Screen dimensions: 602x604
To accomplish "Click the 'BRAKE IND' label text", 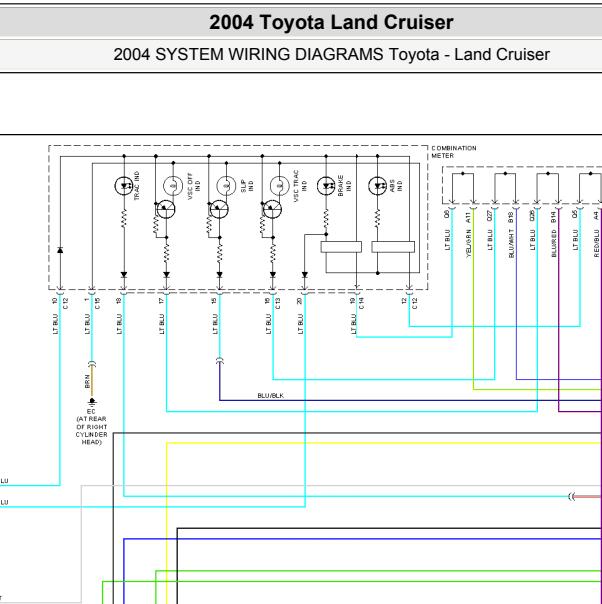I will [344, 185].
